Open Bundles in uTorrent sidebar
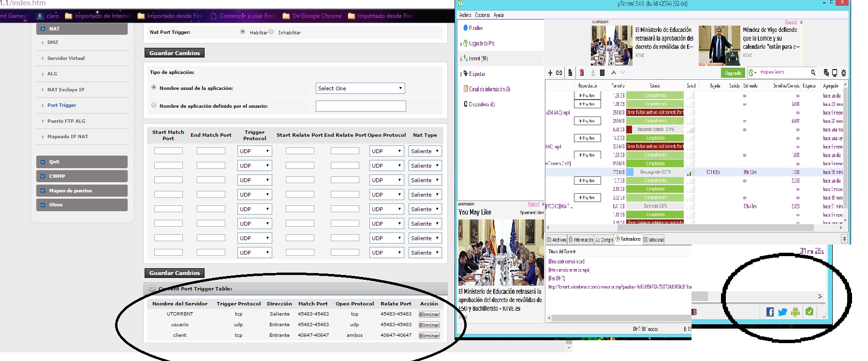The image size is (868, 361). 476,28
